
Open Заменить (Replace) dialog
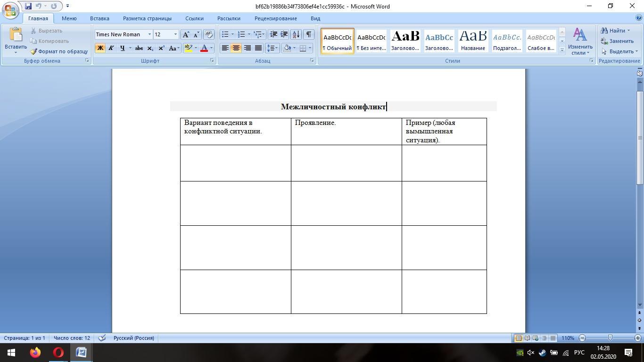[617, 41]
